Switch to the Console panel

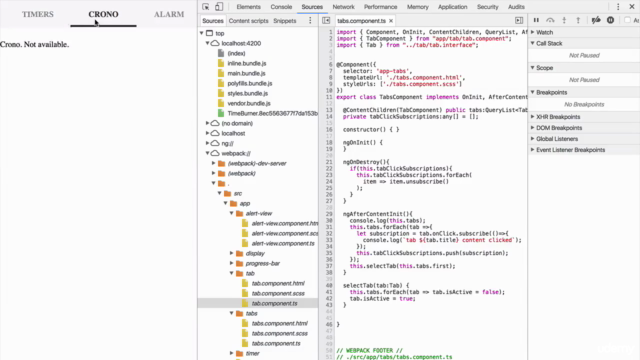click(x=281, y=7)
